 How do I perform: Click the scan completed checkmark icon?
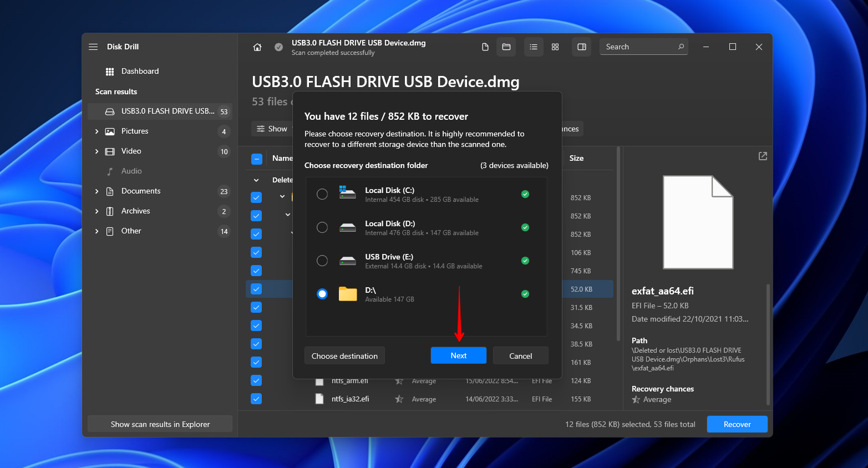point(279,47)
